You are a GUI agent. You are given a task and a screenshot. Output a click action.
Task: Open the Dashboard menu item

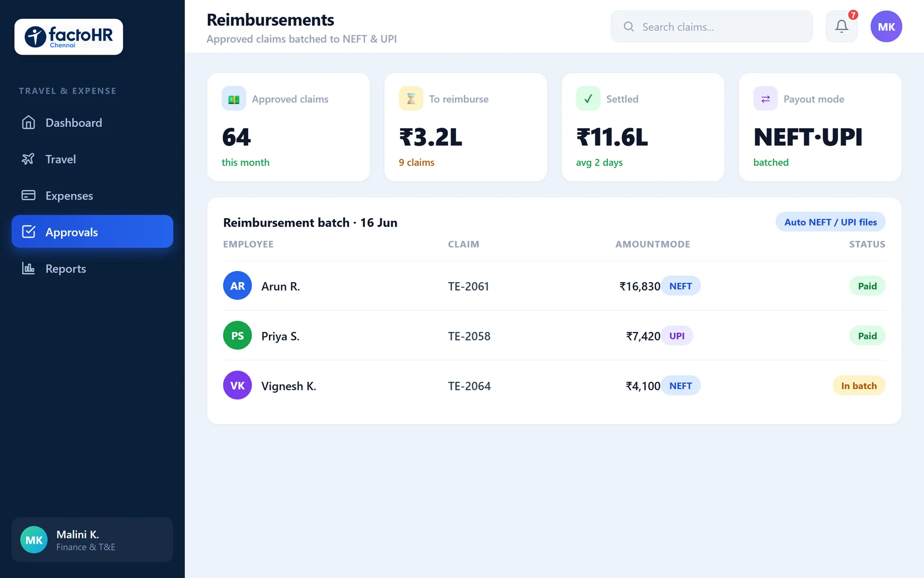92,122
